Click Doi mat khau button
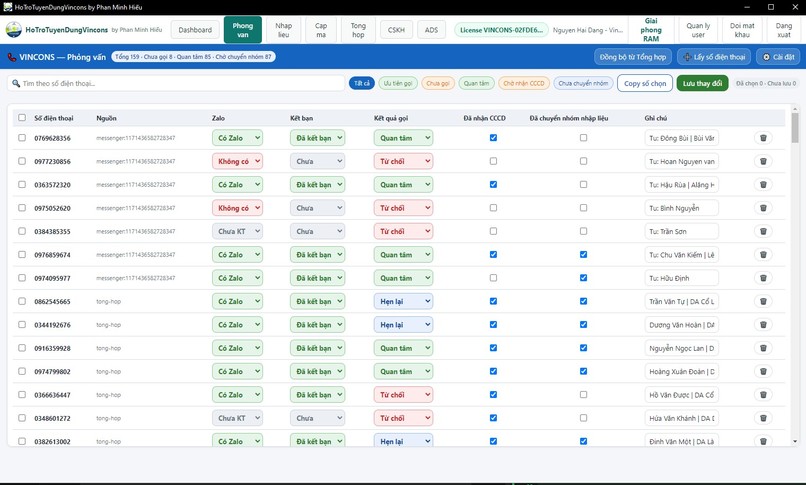Screen dimensions: 806x485 [x=742, y=30]
